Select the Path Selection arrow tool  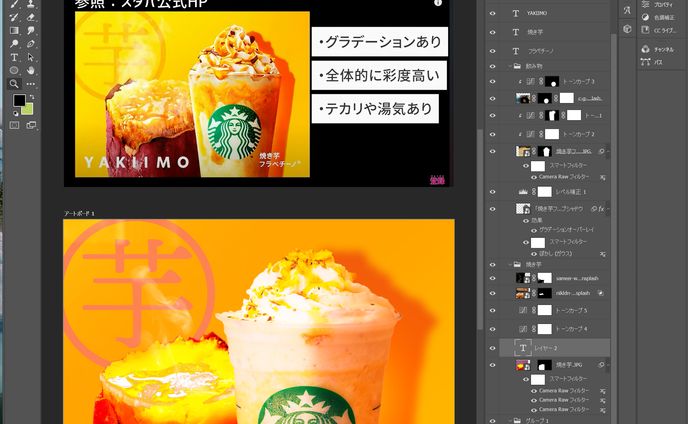coord(31,58)
